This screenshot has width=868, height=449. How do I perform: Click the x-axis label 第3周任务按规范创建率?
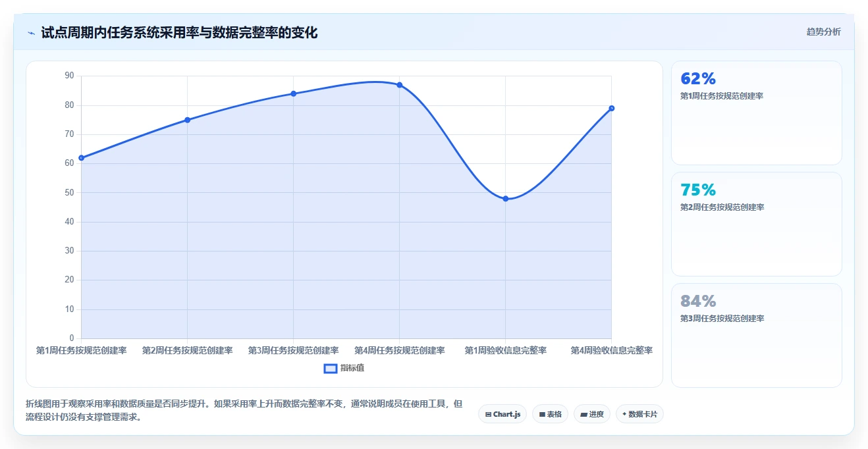point(293,351)
